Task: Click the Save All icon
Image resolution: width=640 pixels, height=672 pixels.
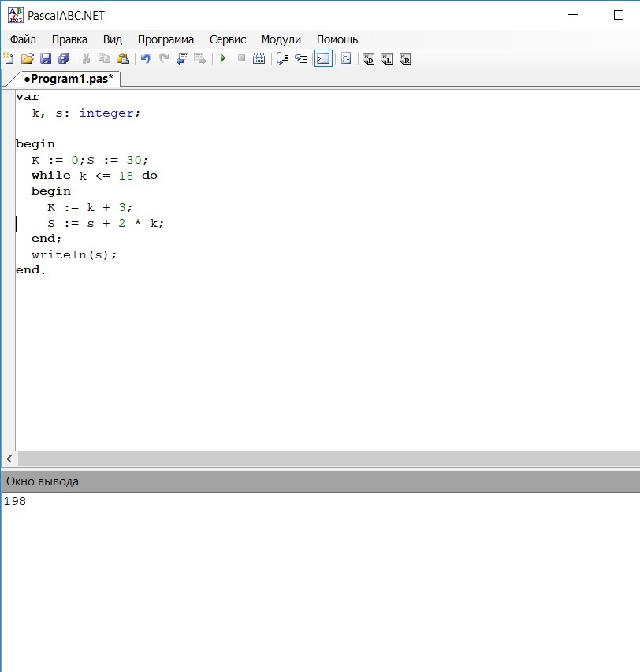Action: click(64, 58)
